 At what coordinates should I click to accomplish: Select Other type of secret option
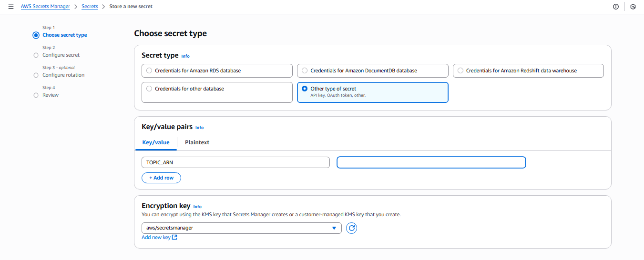point(305,89)
